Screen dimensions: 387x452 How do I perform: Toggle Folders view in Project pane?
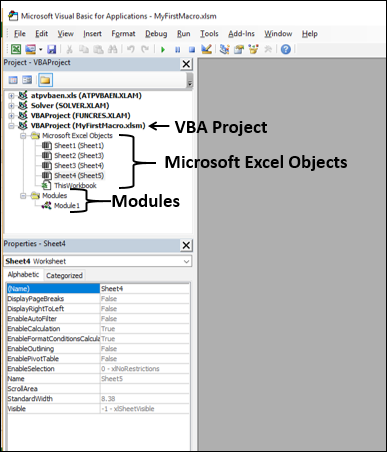(x=45, y=80)
